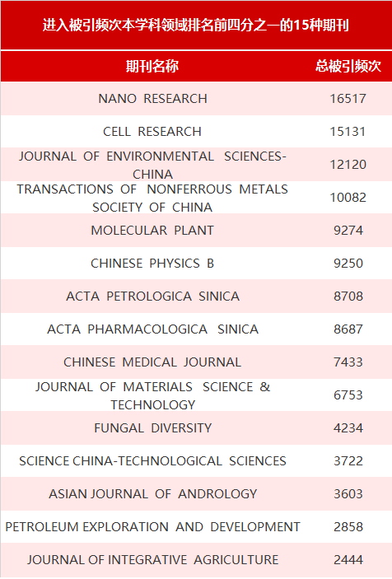Select ACTA PETROLOGICA SINICA row
Image resolution: width=392 pixels, height=579 pixels.
point(196,297)
